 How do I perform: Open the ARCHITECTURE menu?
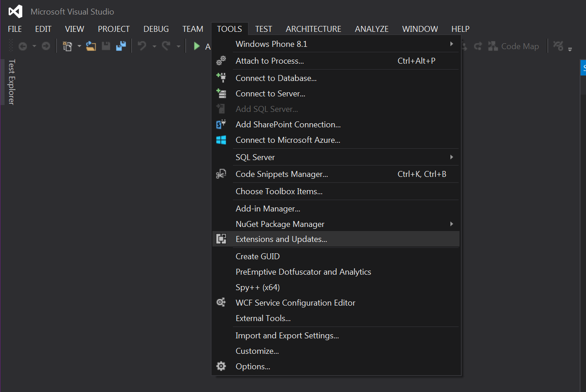(313, 29)
